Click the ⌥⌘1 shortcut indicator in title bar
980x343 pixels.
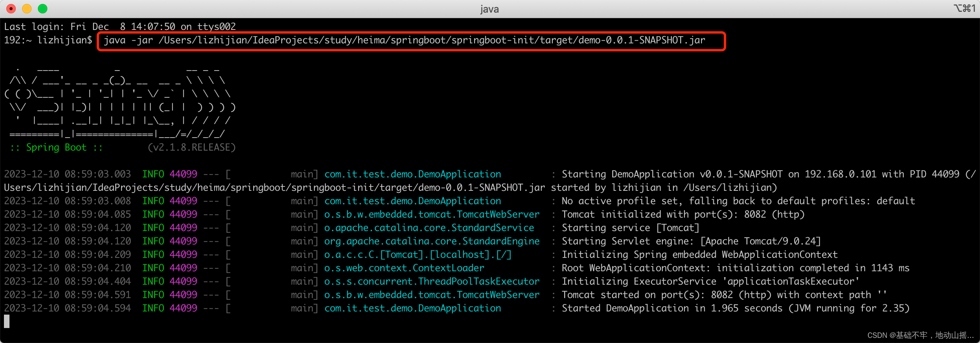pyautogui.click(x=964, y=8)
